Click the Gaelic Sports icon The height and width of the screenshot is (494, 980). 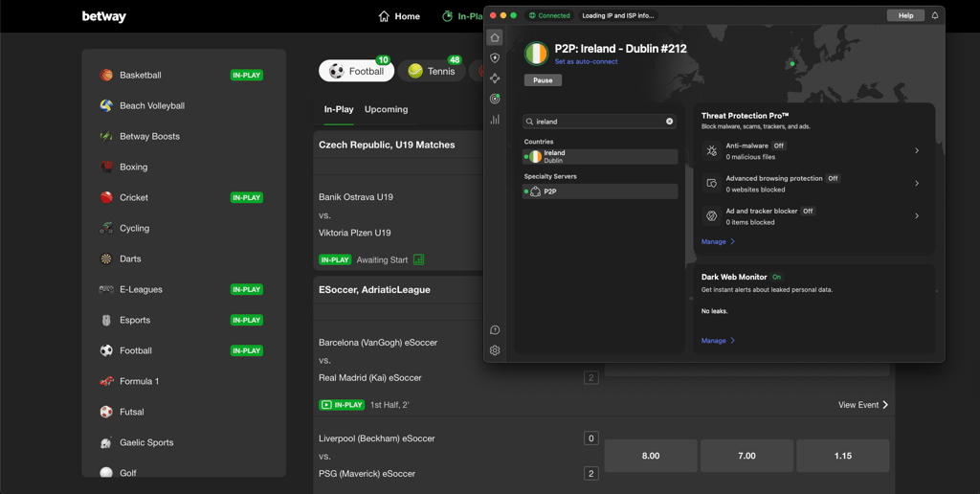pos(106,442)
